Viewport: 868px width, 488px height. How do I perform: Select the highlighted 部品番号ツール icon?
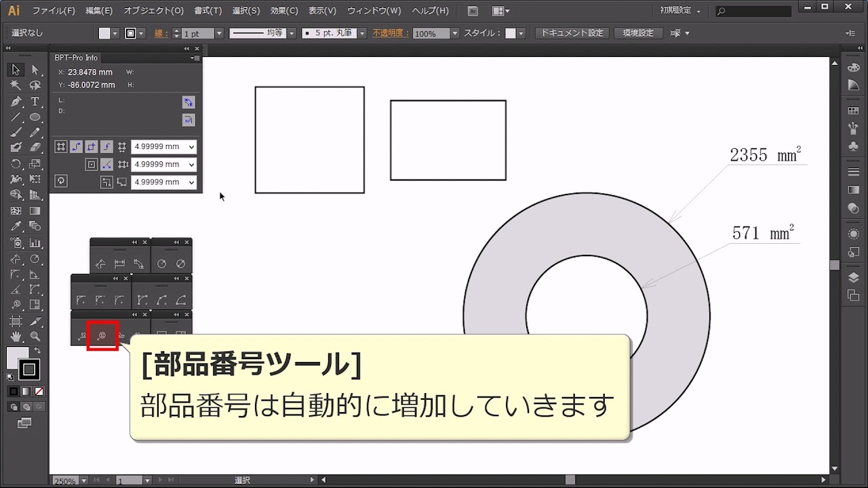point(102,335)
